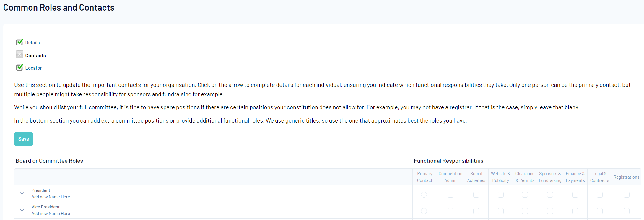
Task: Expand the President row chevron
Action: point(22,193)
